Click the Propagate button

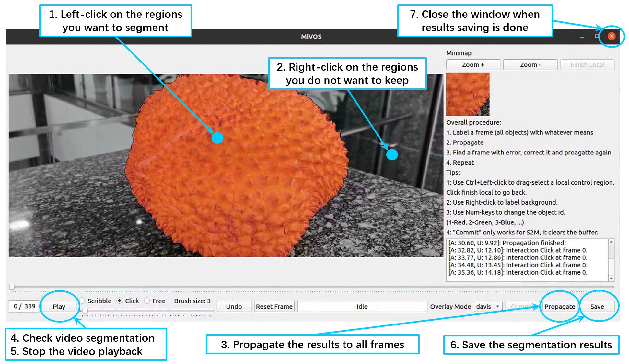coord(559,306)
